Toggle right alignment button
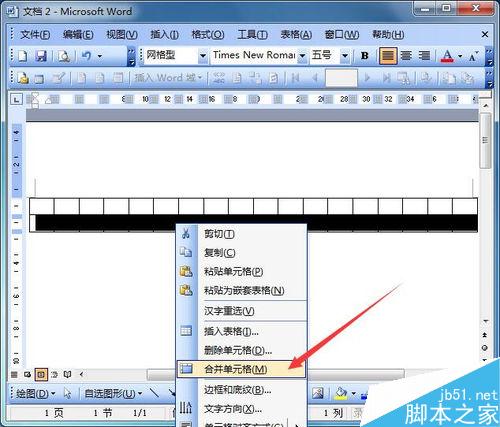Screen dimensions: 500x427 (x=424, y=56)
